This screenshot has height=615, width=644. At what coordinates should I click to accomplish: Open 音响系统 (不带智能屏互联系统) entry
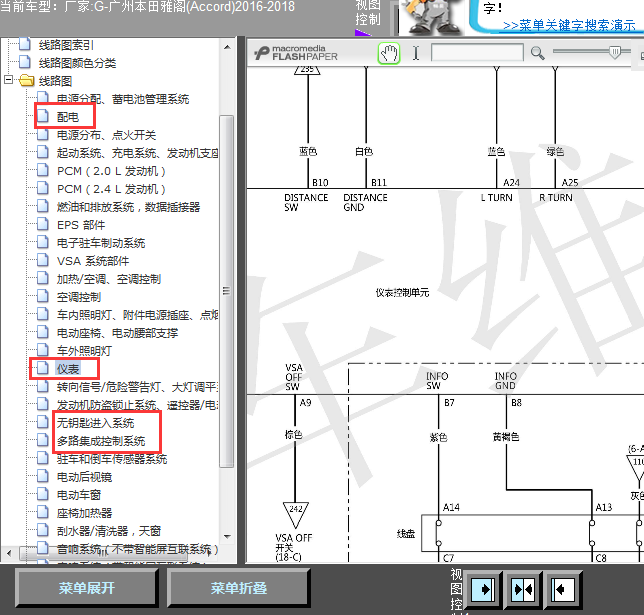point(137,549)
